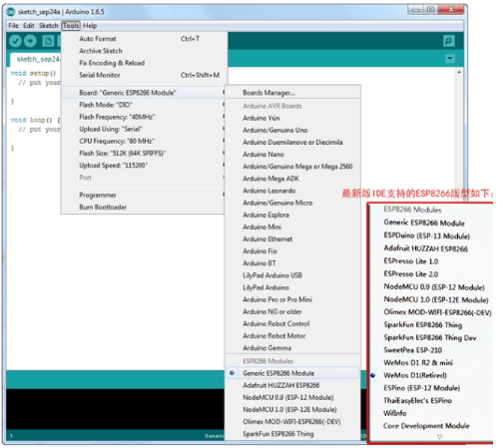Click the Arduino logo in title bar

tap(11, 12)
